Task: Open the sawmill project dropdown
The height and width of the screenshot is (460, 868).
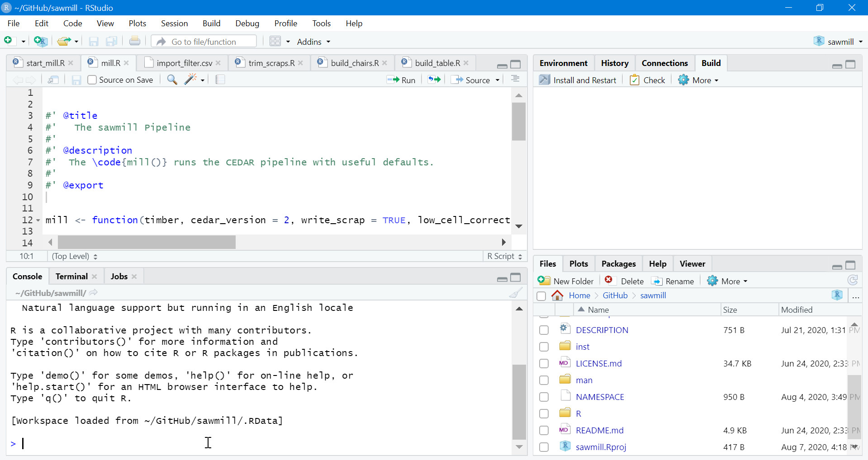Action: coord(838,42)
